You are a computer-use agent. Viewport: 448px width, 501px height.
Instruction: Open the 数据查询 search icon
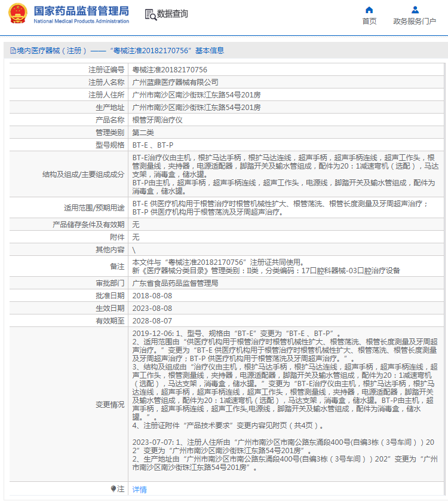(x=151, y=15)
